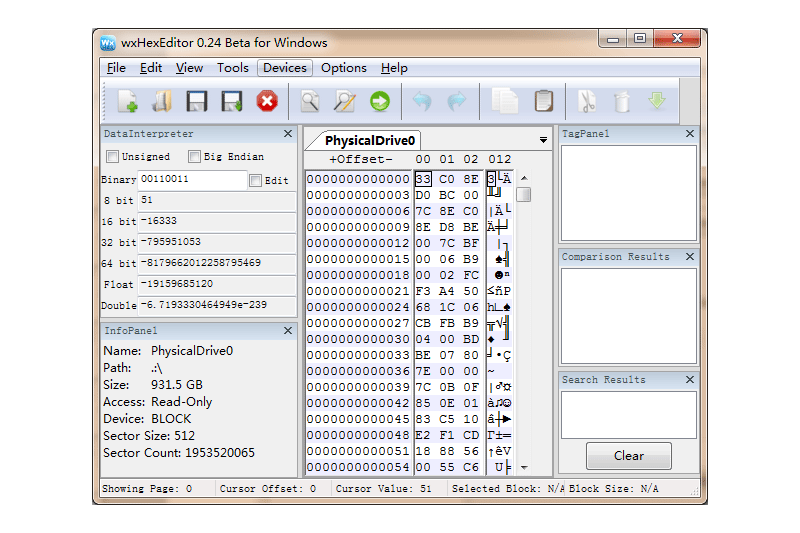Screen dimensions: 800x533
Task: Click offset row 0000000000021
Action: 358,291
